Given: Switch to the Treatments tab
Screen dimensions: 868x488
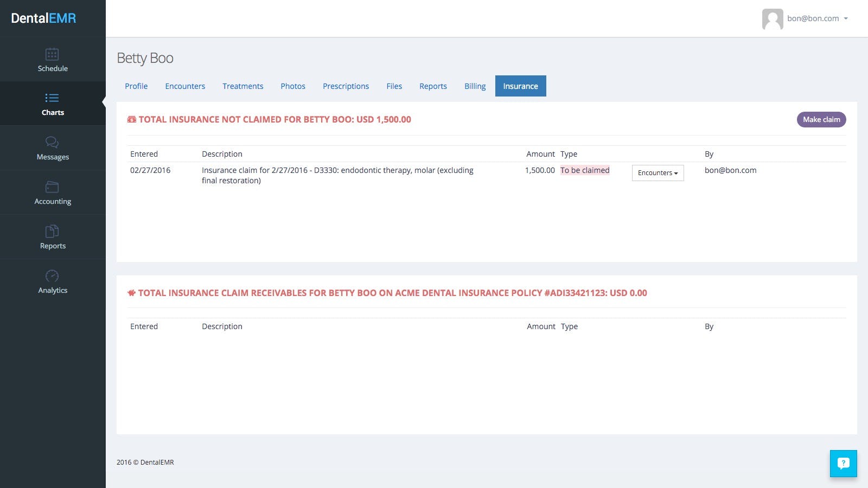Looking at the screenshot, I should coord(242,86).
